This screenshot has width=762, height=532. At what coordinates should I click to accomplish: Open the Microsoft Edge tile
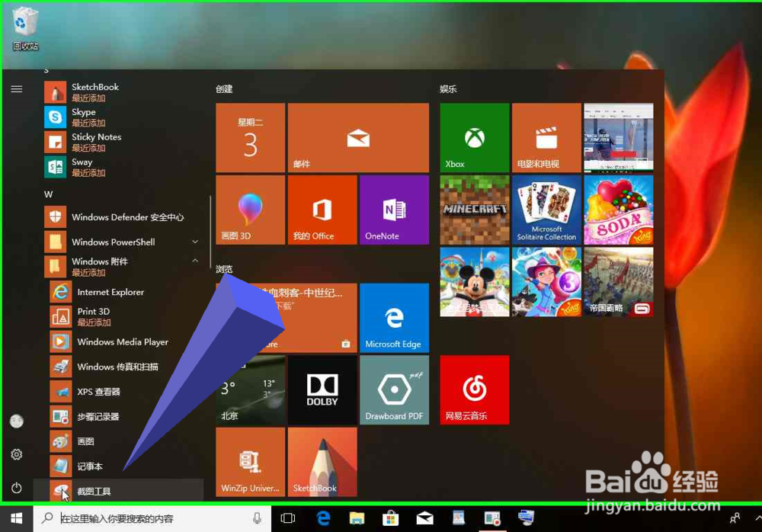pos(394,318)
